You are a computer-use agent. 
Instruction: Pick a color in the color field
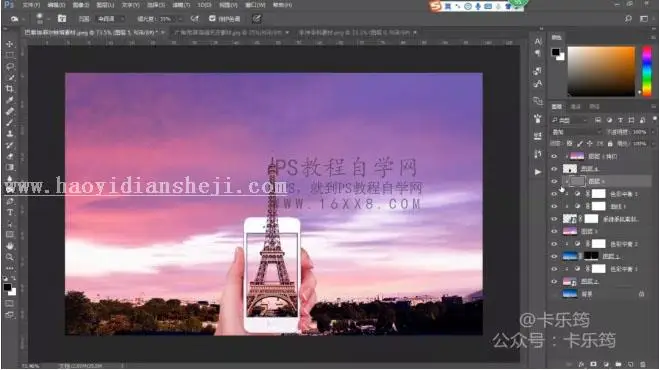coord(601,71)
